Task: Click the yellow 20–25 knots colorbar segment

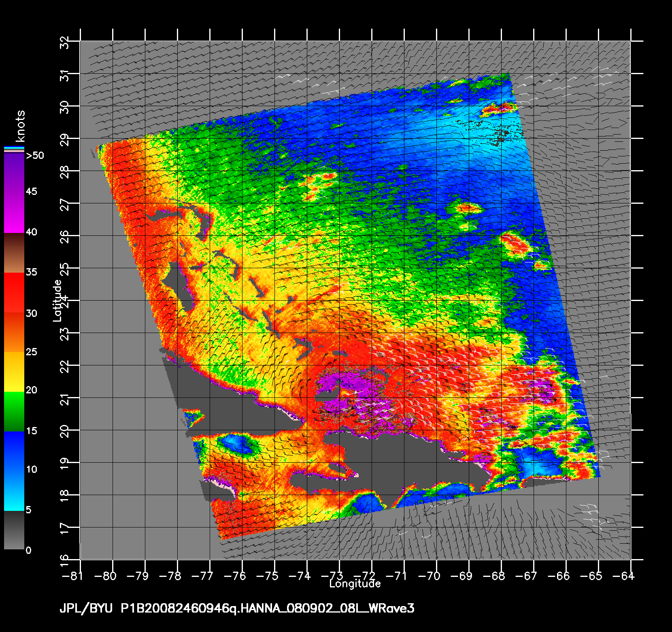Action: (x=14, y=372)
